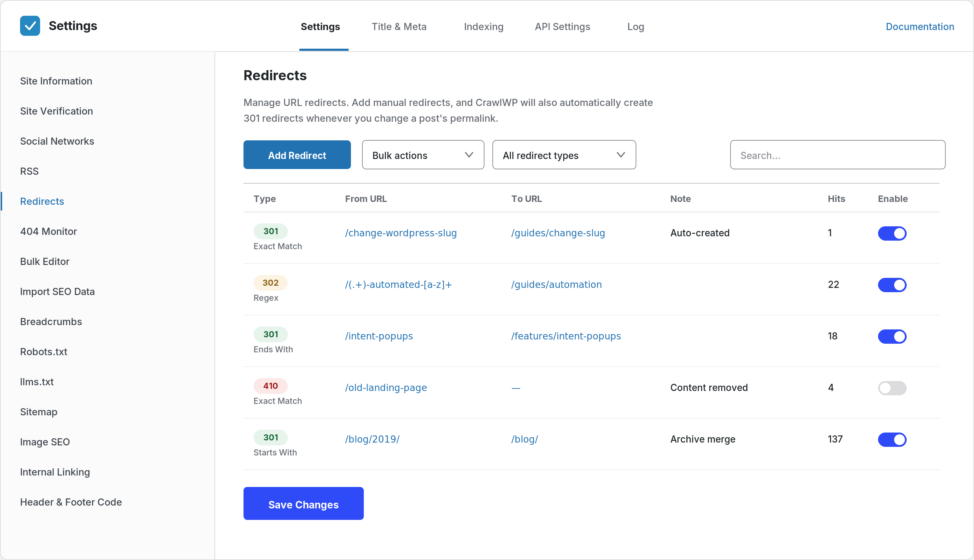The image size is (974, 560).
Task: Switch off the /intent-popups redirect
Action: 892,336
